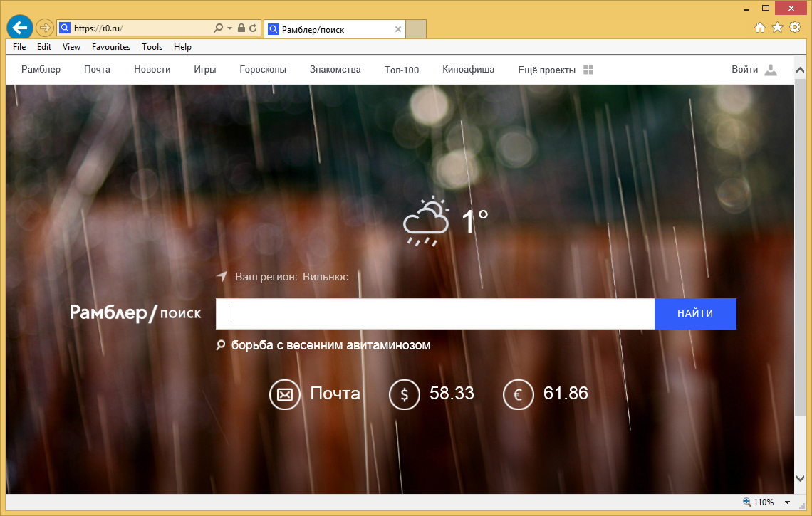
Task: Open the File menu
Action: [19, 46]
